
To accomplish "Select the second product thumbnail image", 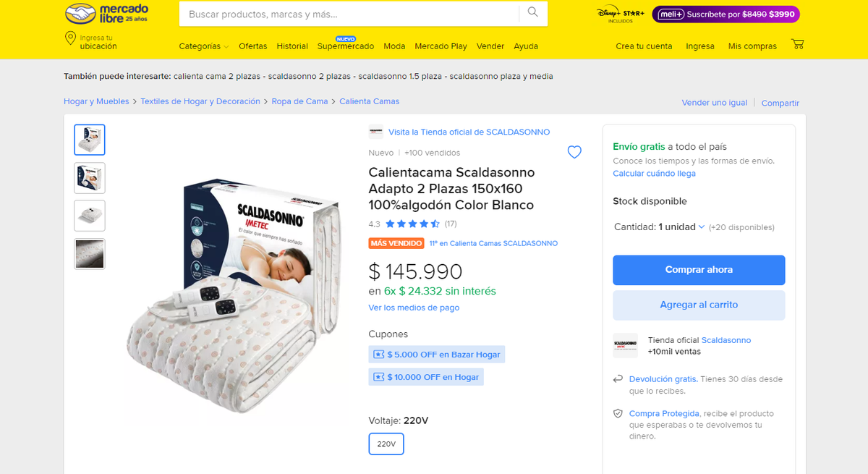I will pyautogui.click(x=90, y=178).
